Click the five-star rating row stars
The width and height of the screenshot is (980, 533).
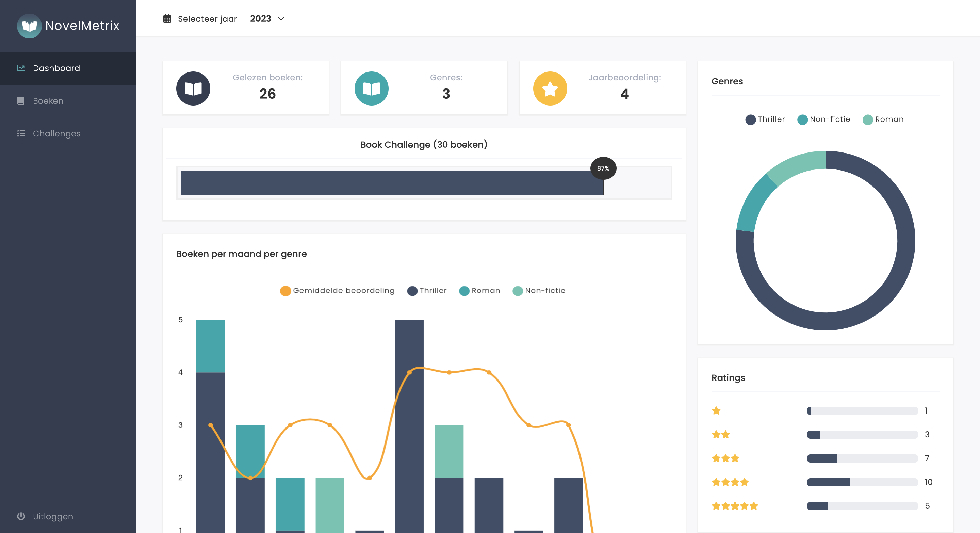(735, 506)
